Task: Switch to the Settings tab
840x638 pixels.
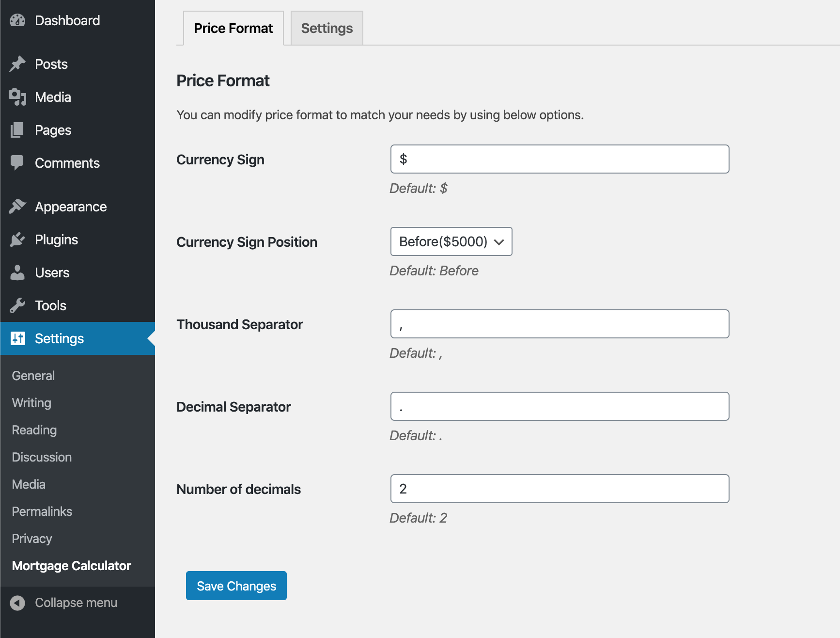Action: pos(327,28)
